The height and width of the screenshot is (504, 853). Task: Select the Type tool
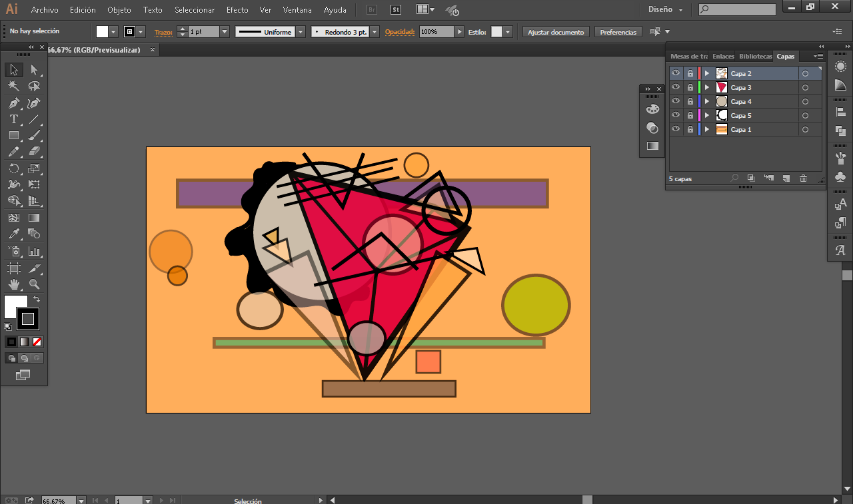pos(13,119)
